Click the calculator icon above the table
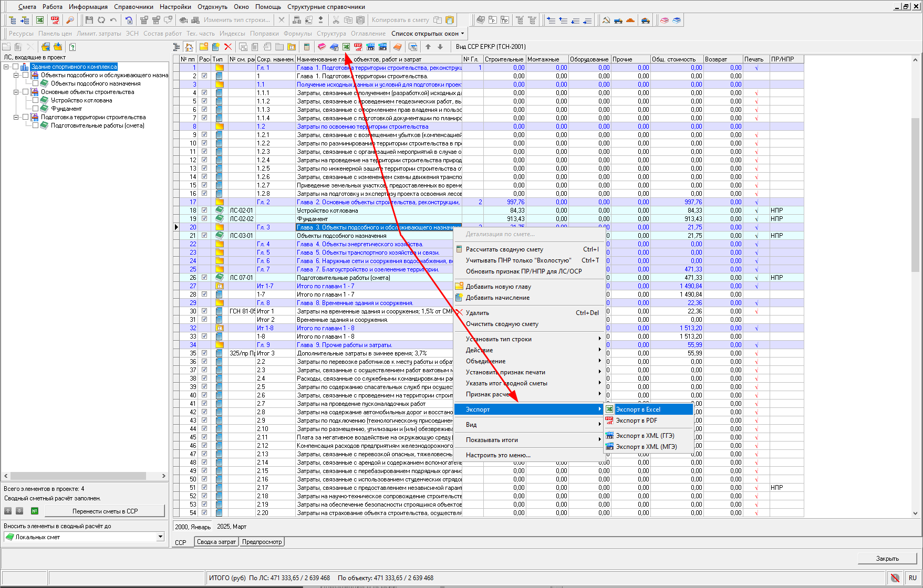This screenshot has height=588, width=923. coord(307,47)
